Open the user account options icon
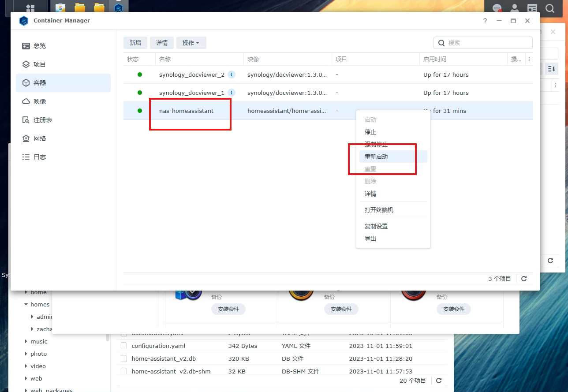Screen dimensions: 568x392 click(515, 8)
